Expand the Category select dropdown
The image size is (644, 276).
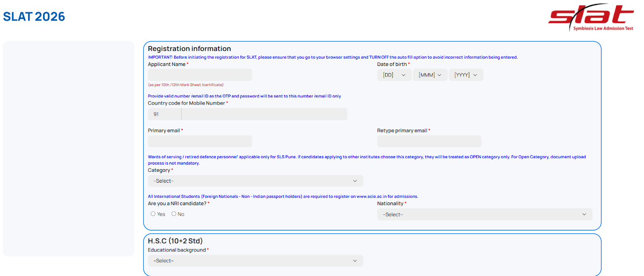point(255,181)
